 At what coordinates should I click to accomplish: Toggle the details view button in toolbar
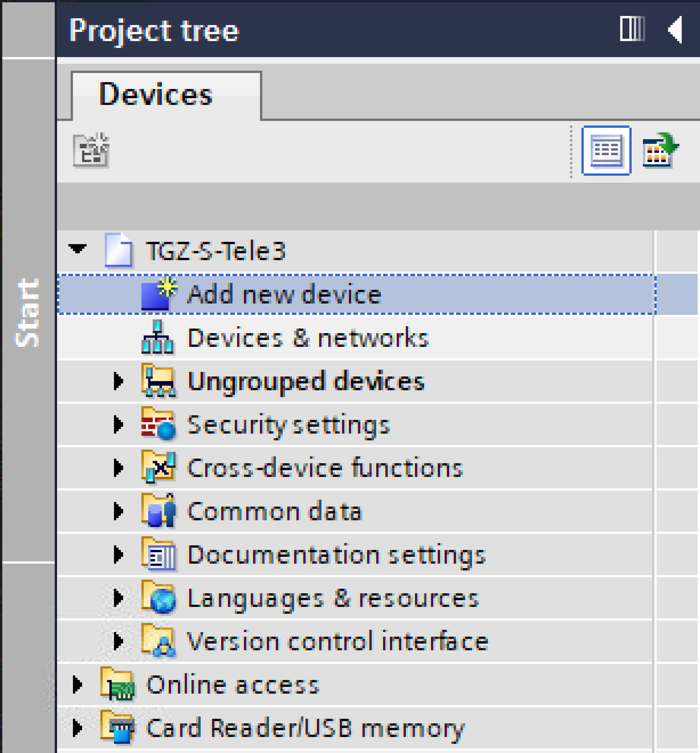tap(606, 150)
